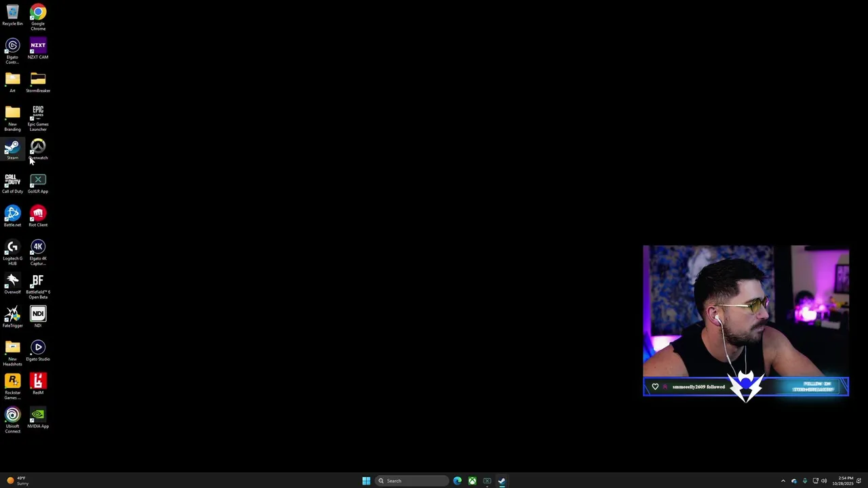The height and width of the screenshot is (488, 868).
Task: Select the GoXLR App desktop icon
Action: pyautogui.click(x=38, y=183)
